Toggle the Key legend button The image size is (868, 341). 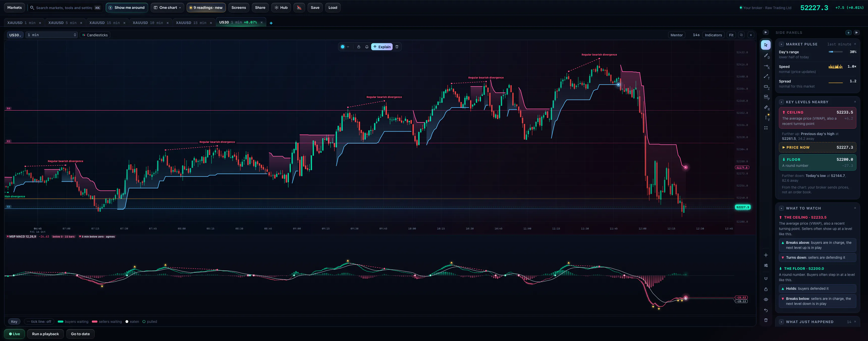(x=14, y=322)
